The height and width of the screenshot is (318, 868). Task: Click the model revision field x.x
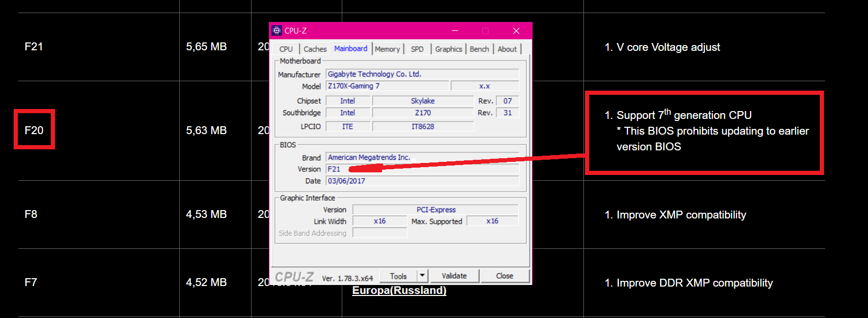pos(485,86)
